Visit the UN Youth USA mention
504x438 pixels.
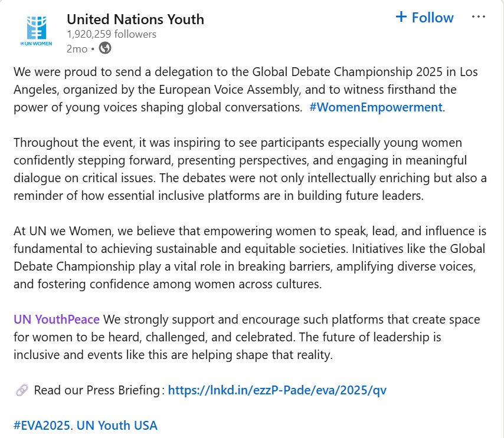coord(117,425)
